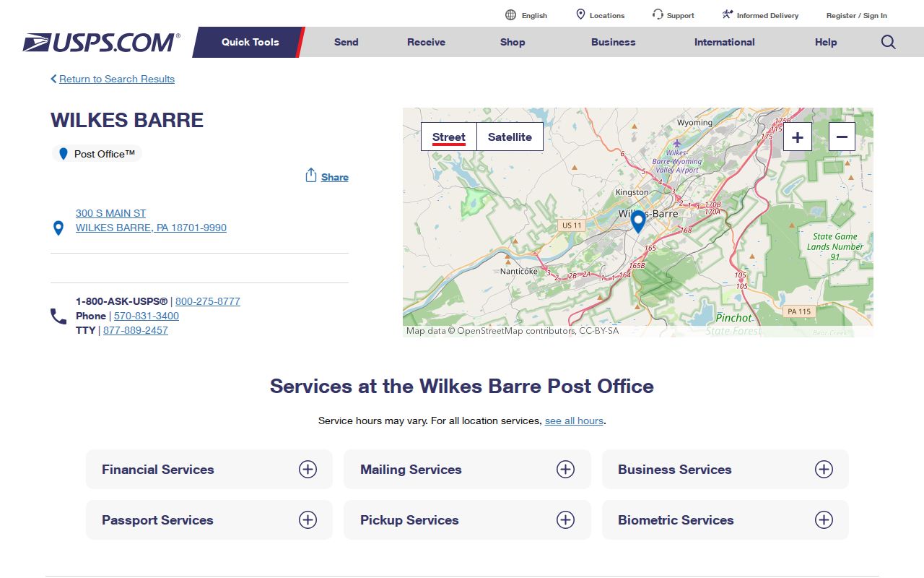Click Return to Search Results link

(x=117, y=79)
